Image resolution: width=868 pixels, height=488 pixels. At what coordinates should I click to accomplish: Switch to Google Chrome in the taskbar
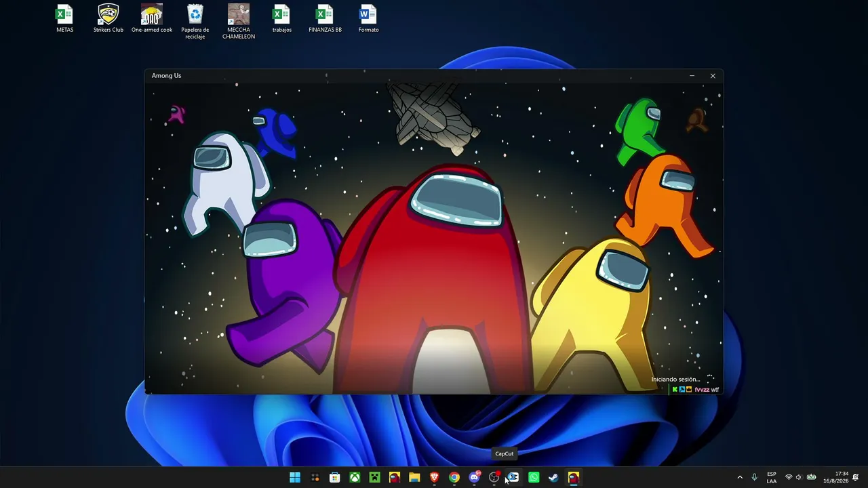click(x=454, y=477)
